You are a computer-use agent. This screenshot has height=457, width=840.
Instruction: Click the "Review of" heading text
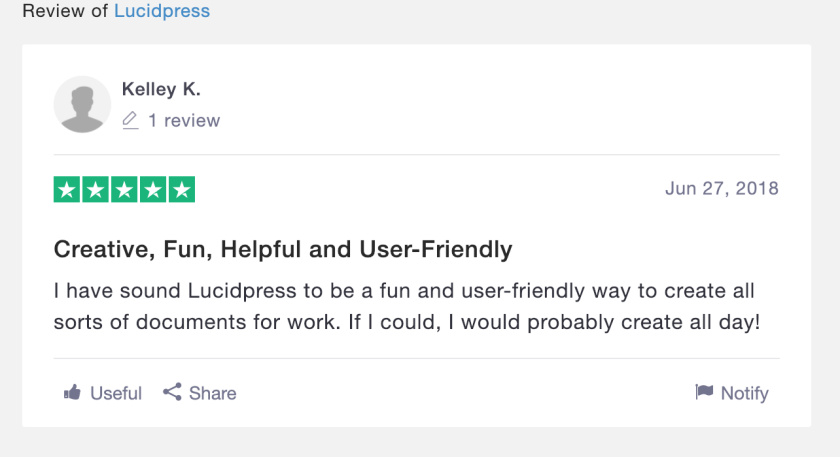(x=65, y=12)
